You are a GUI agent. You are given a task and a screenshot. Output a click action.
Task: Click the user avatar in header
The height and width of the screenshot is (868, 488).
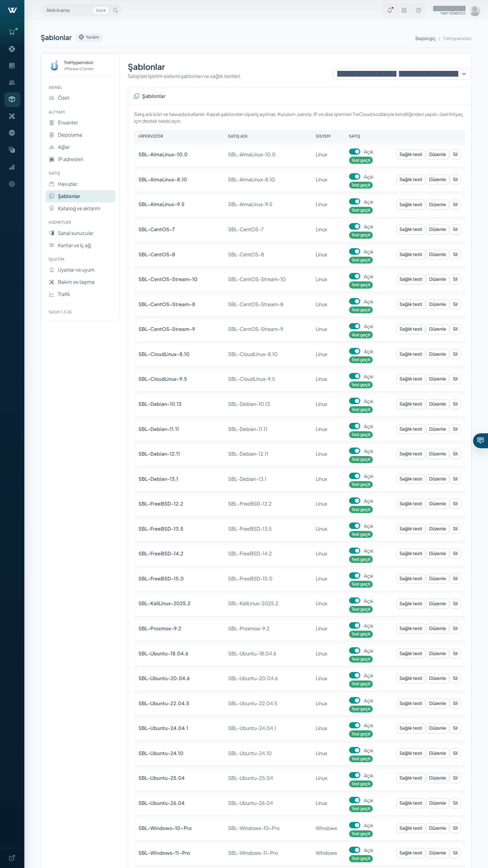coord(475,10)
